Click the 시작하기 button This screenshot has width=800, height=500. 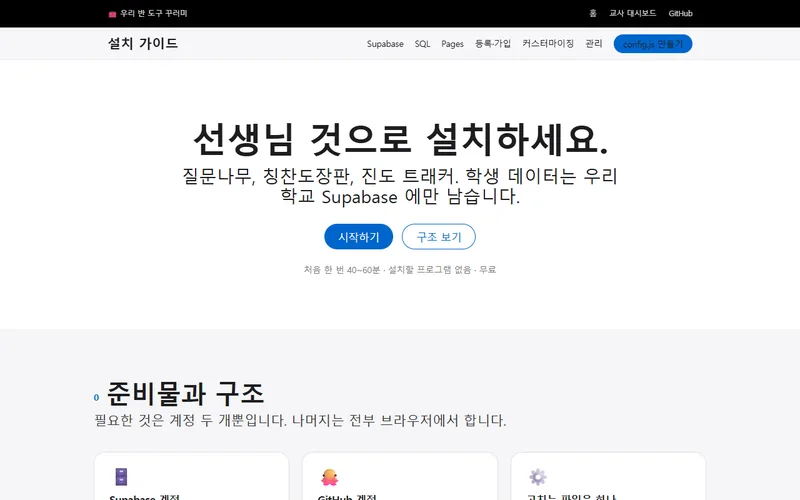[x=359, y=237]
